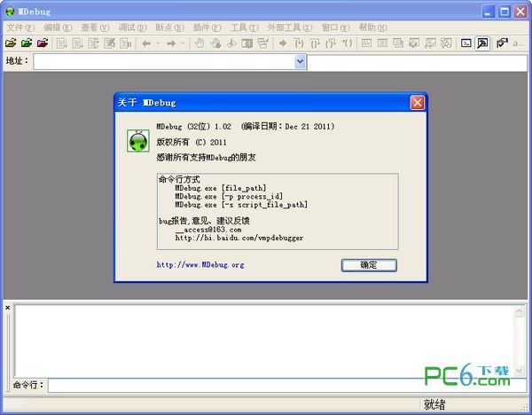Click the back navigation arrow
Screen dimensions: 532x415
coord(147,43)
